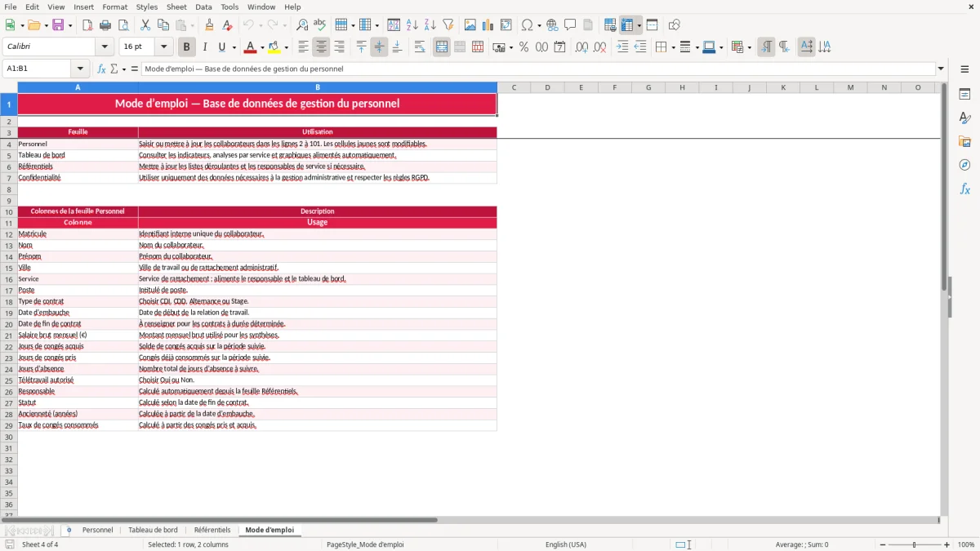Click the zoom slider handle
Screen dimensions: 980x551
[x=915, y=544]
